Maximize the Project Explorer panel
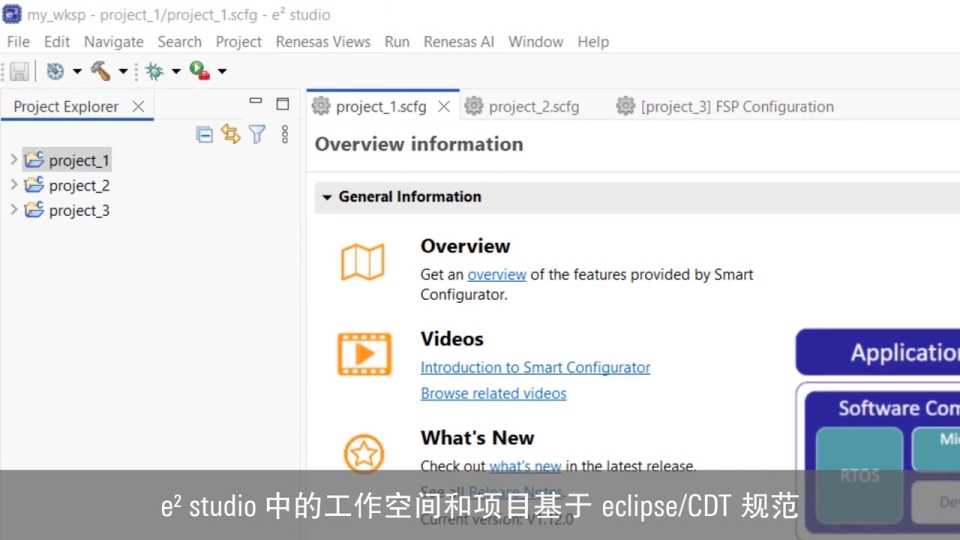Image resolution: width=960 pixels, height=540 pixels. pos(282,103)
